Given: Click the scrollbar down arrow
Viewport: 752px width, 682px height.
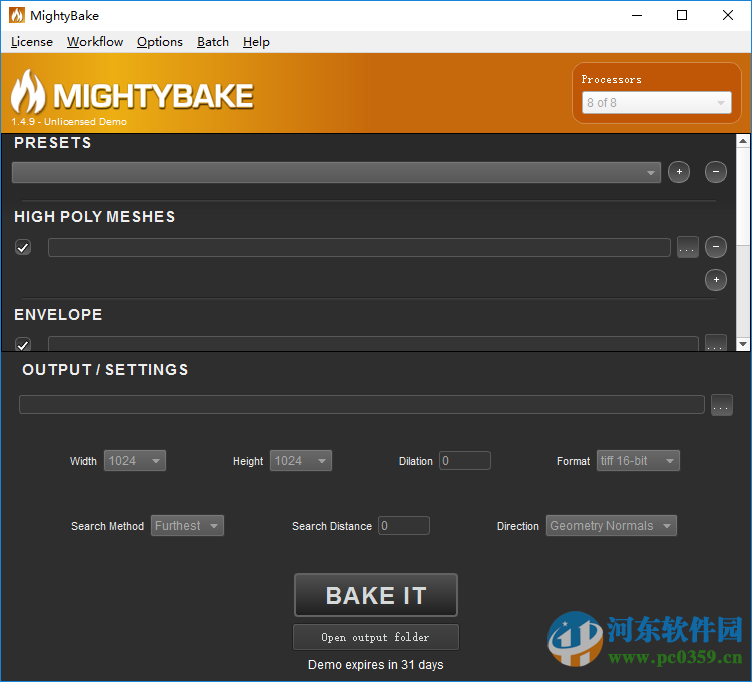Looking at the screenshot, I should (x=743, y=344).
